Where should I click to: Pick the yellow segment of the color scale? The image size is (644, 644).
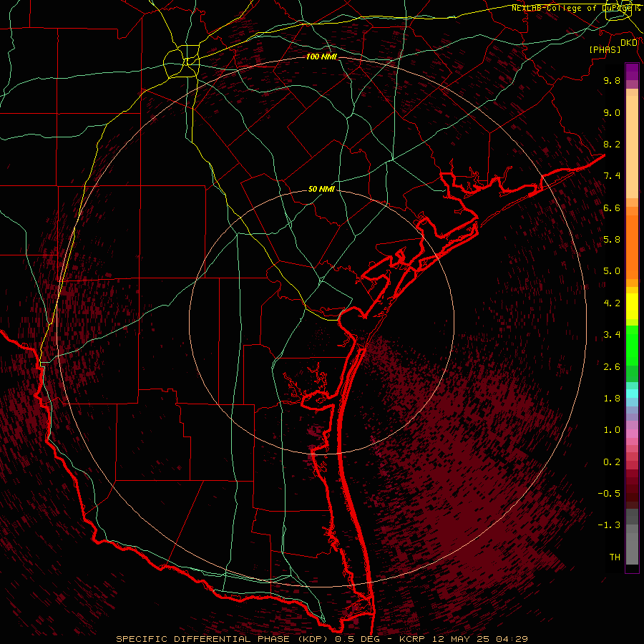coord(632,306)
